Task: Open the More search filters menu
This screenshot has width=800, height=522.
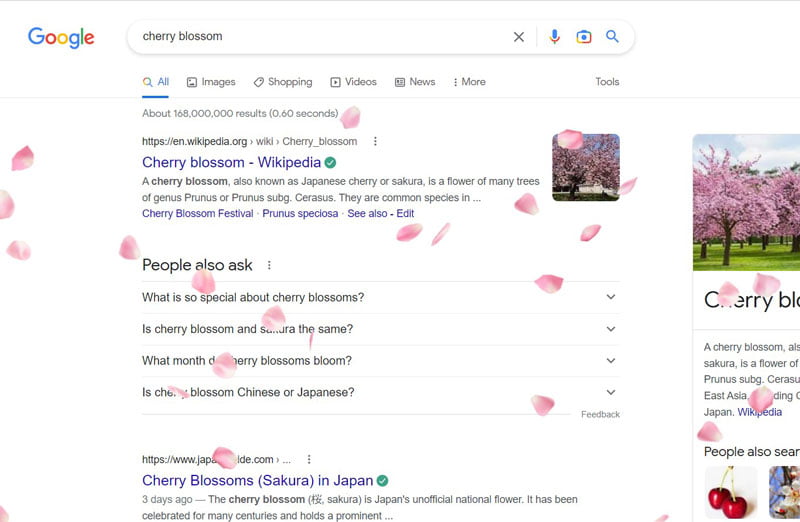Action: tap(469, 82)
